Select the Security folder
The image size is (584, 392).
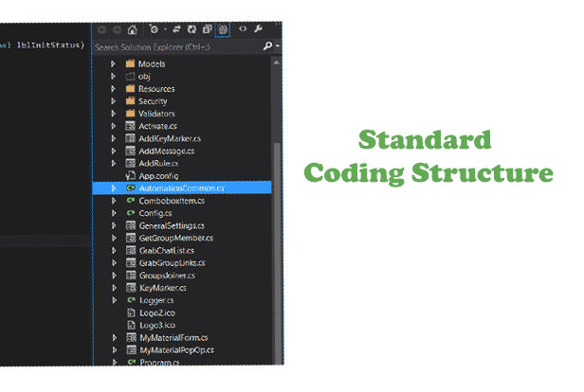[155, 100]
